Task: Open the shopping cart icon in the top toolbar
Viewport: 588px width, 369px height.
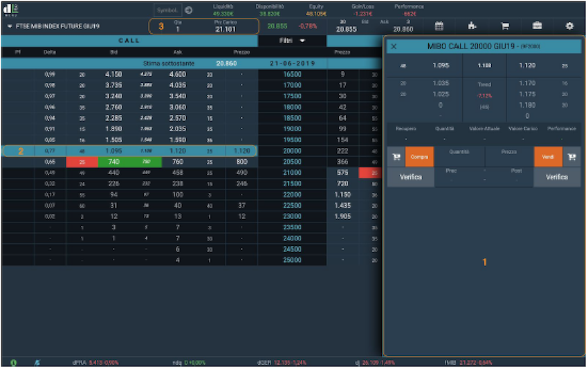Action: point(505,26)
